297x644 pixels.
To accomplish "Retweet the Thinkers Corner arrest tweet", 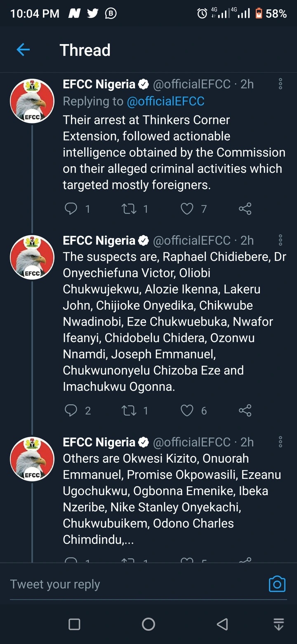I will click(x=129, y=209).
